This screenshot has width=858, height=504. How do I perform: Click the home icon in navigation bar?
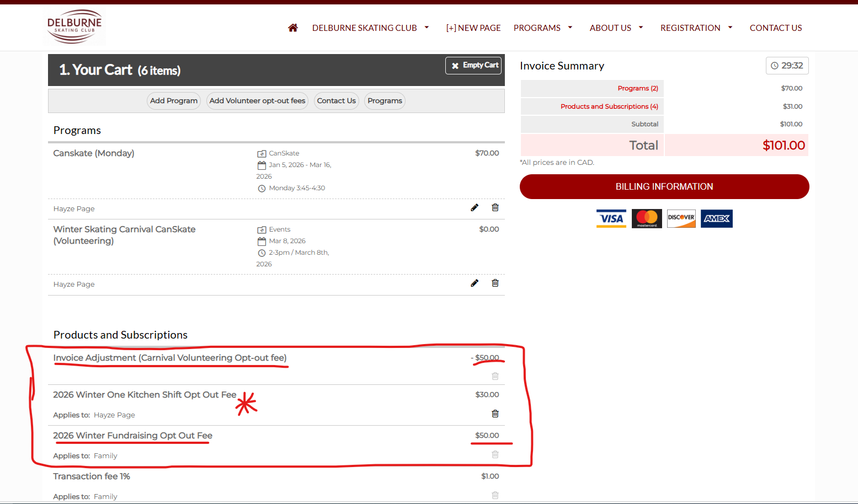tap(293, 28)
